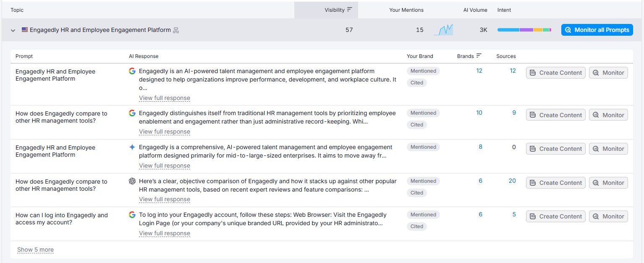Create Content for the login prompt row
Screen dimensions: 644x263
(555, 216)
